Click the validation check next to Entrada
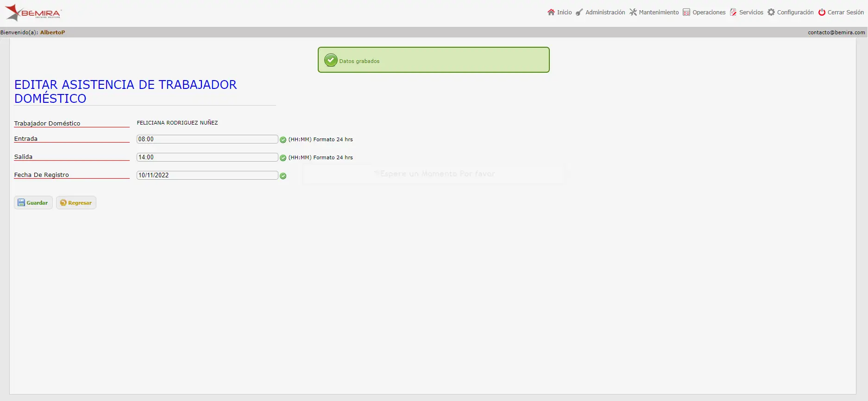Screen dimensions: 868x401 pyautogui.click(x=283, y=140)
